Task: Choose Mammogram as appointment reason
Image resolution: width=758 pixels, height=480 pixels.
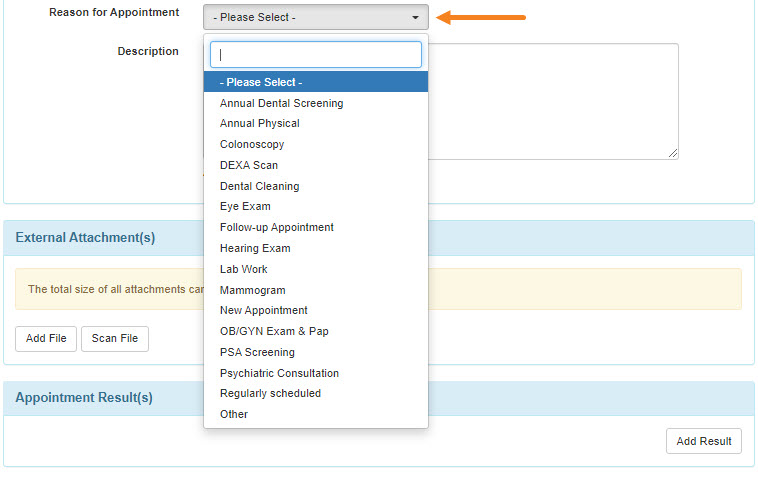Action: pyautogui.click(x=252, y=290)
